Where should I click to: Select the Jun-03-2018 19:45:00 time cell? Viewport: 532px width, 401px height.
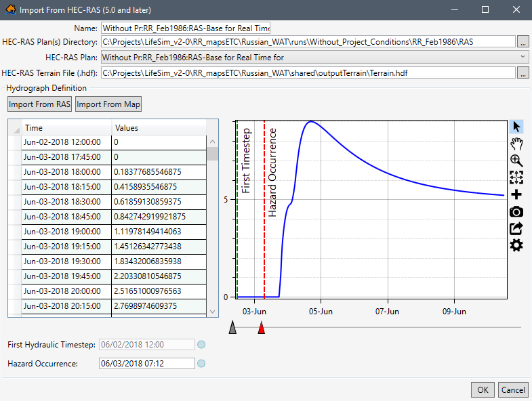click(66, 276)
